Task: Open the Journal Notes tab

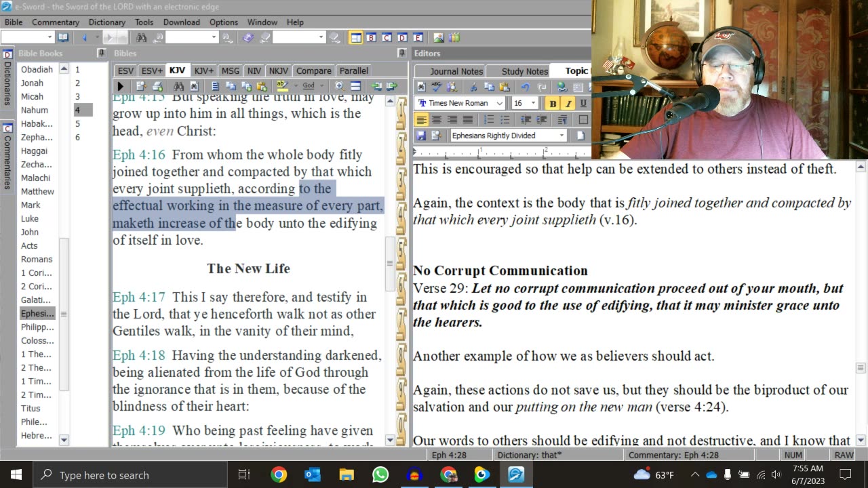Action: coord(456,71)
